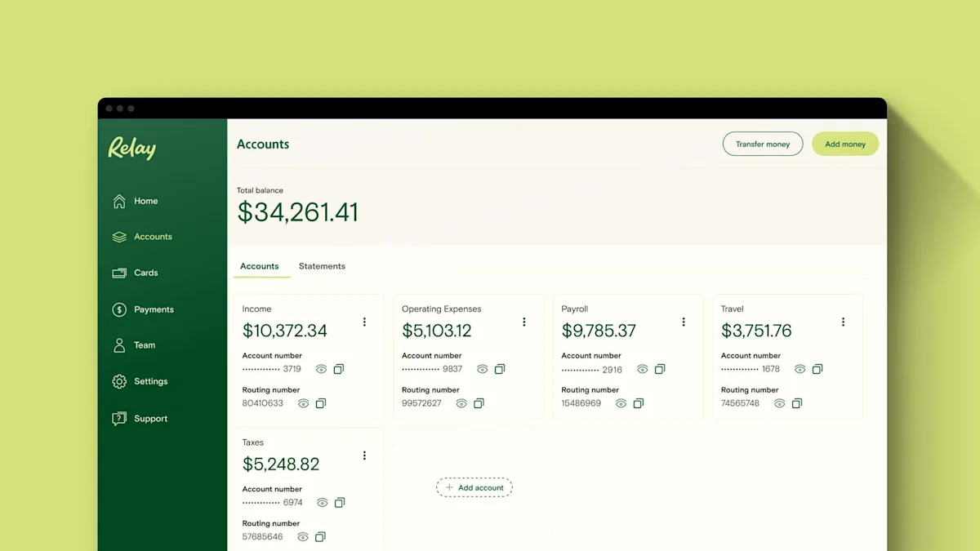
Task: Select the Accounts tab
Action: pyautogui.click(x=261, y=266)
